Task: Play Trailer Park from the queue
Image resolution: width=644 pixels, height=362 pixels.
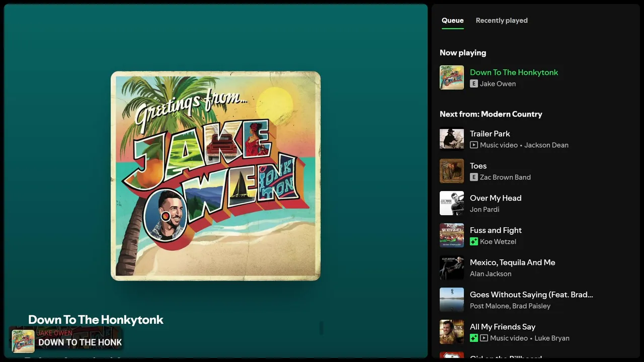Action: [490, 134]
